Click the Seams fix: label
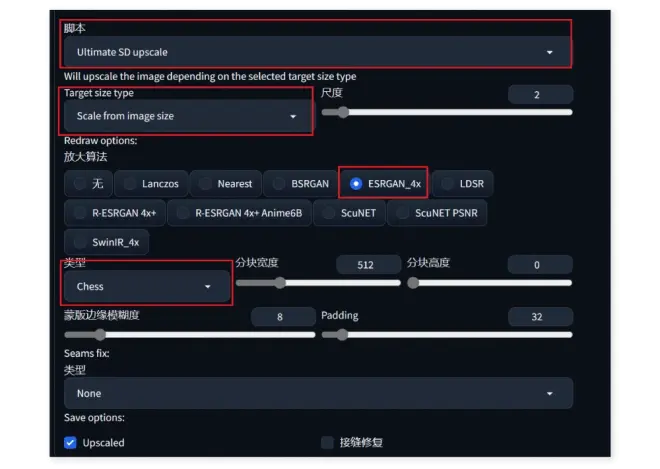The width and height of the screenshot is (660, 469). [87, 353]
